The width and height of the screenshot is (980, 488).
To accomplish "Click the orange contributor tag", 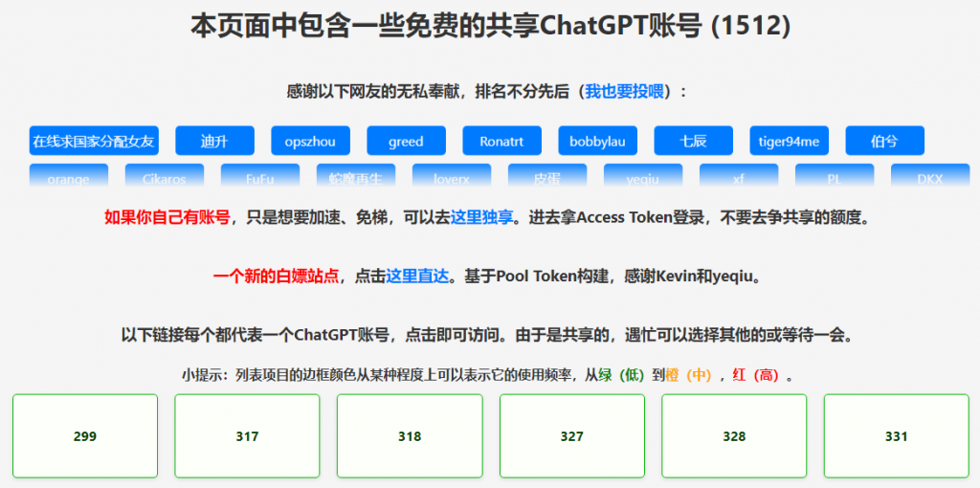I will [x=69, y=175].
